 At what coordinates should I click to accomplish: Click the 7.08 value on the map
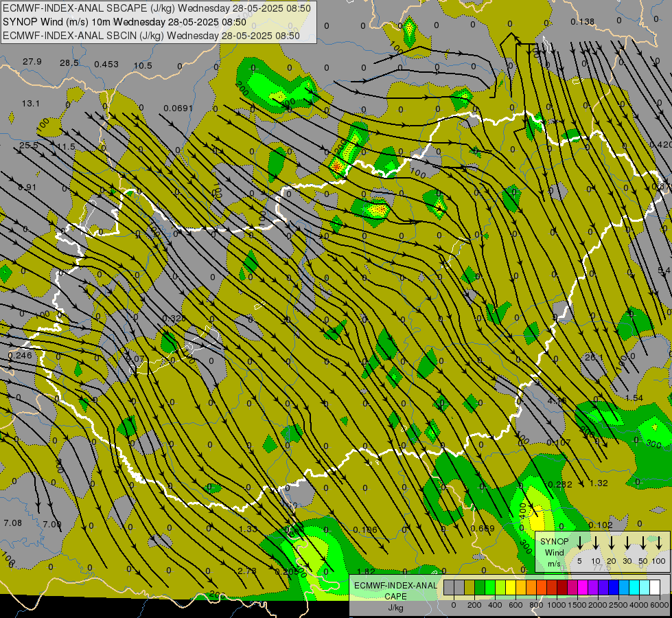point(12,523)
